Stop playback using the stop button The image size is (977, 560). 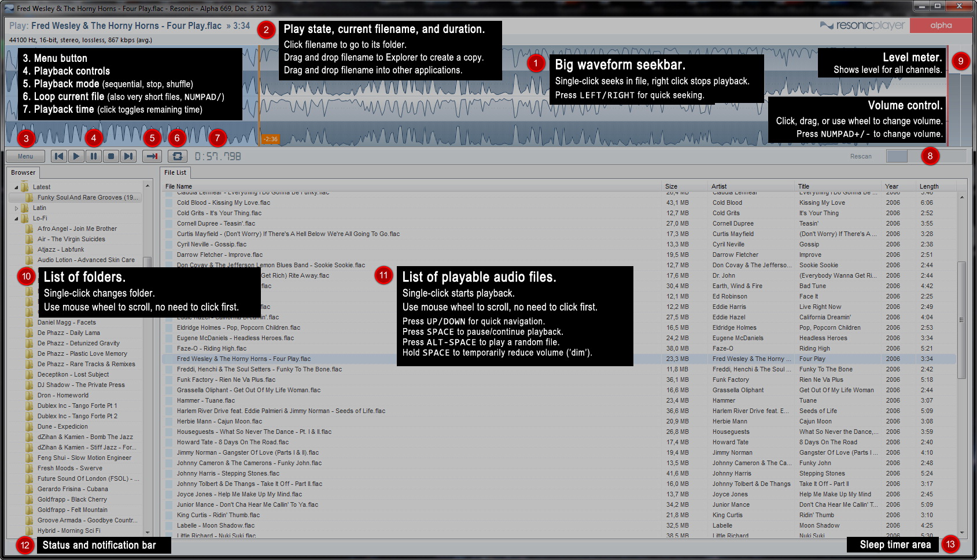111,156
